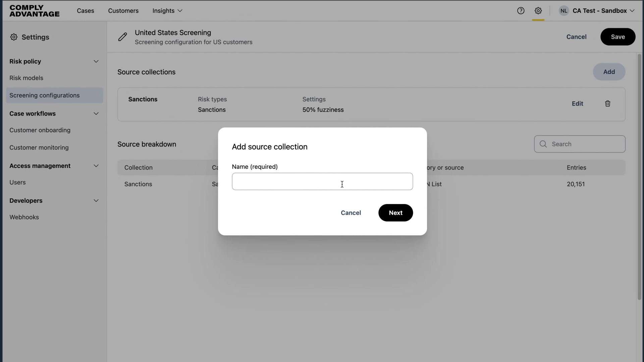Viewport: 644px width, 362px height.
Task: Click the pencil edit icon next to United States Screening
Action: pos(123,37)
